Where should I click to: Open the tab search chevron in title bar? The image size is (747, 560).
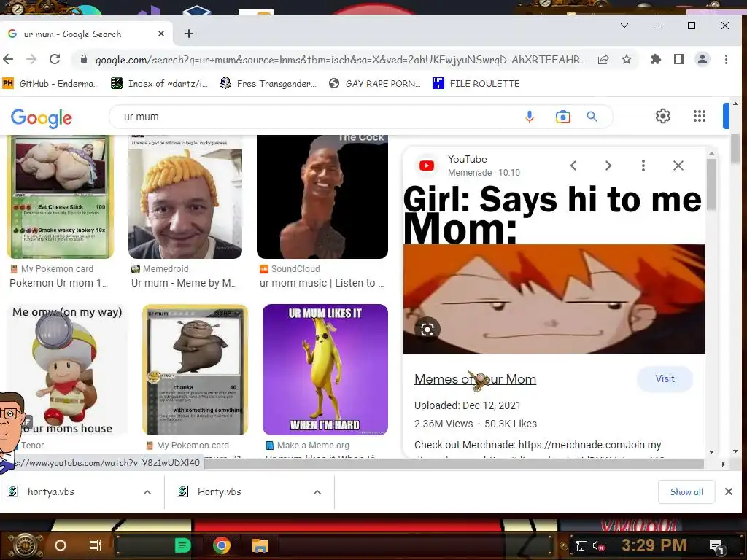tap(624, 26)
